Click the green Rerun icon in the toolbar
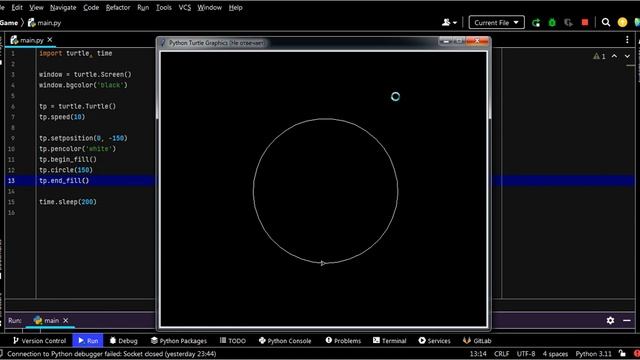 coord(536,23)
